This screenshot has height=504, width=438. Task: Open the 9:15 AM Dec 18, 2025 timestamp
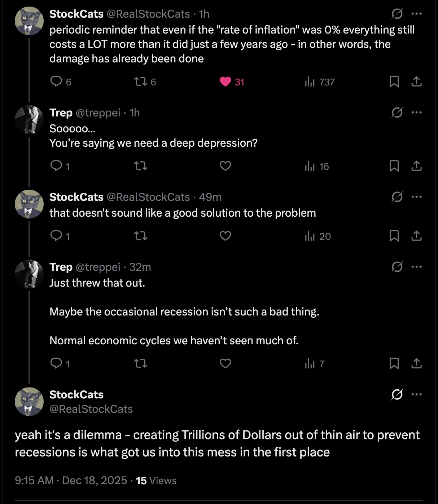[71, 481]
